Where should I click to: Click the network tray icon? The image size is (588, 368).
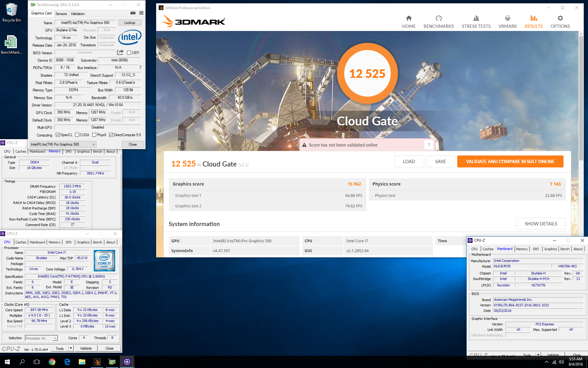pyautogui.click(x=554, y=362)
